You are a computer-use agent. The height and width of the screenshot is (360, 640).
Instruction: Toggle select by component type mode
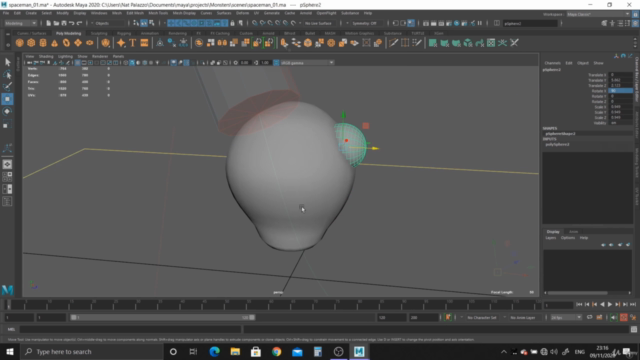click(x=151, y=23)
